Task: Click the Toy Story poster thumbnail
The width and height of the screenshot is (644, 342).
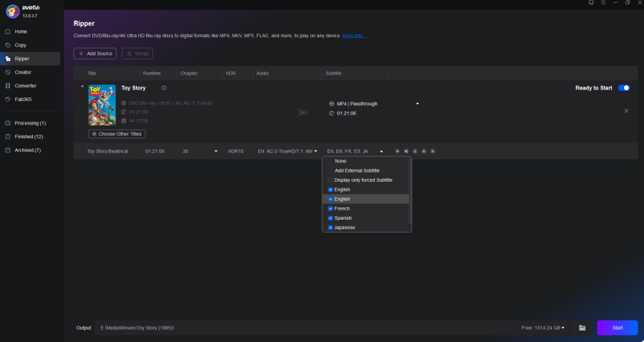Action: [102, 105]
